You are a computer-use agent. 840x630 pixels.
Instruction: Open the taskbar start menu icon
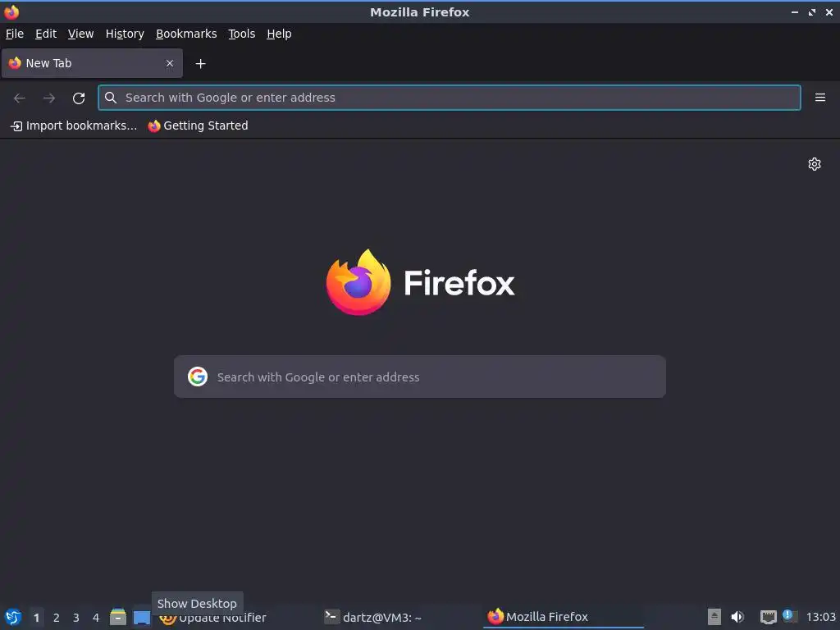point(13,617)
